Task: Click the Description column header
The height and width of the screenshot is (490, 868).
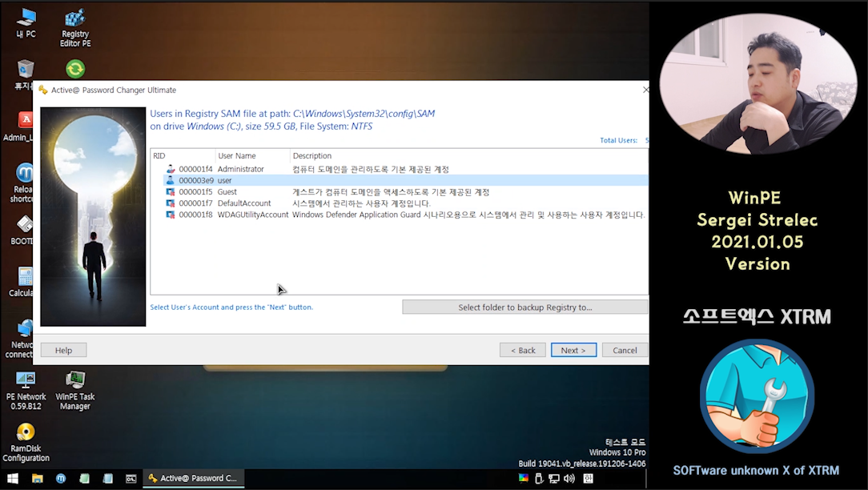Action: (x=469, y=155)
